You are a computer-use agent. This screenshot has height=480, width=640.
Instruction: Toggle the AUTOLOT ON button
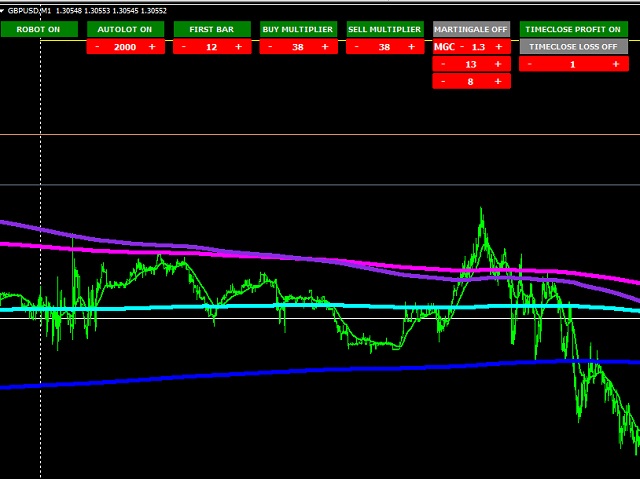point(125,29)
